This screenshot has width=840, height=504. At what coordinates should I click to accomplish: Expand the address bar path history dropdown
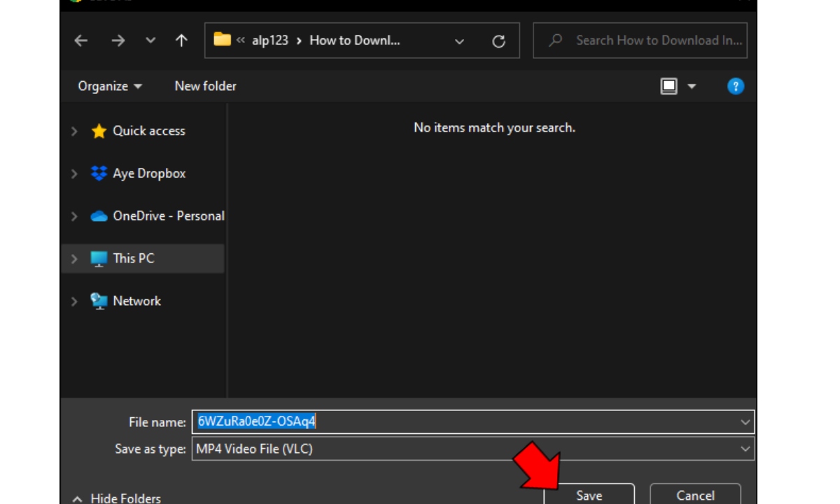459,41
